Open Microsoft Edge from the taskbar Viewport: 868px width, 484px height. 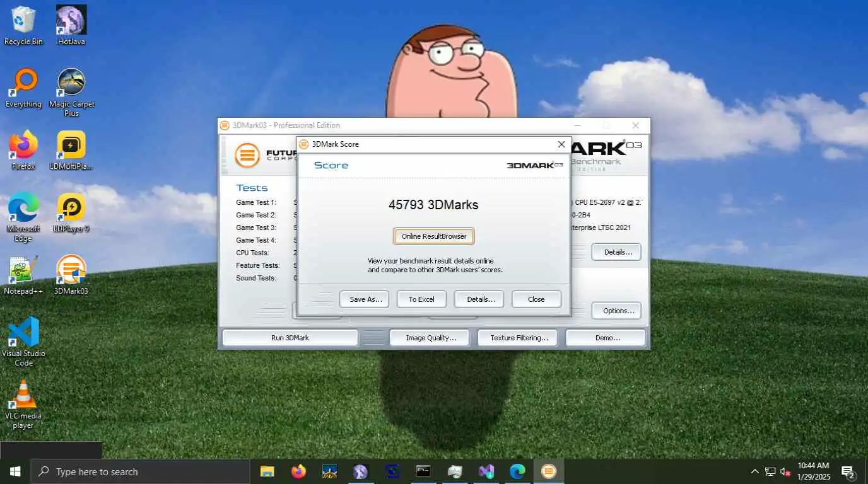click(x=517, y=471)
